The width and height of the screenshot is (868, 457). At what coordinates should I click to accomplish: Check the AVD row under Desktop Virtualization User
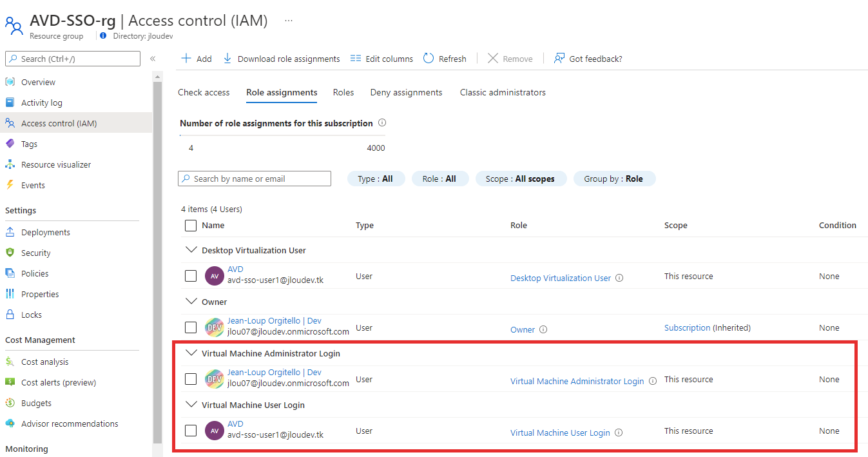(x=191, y=276)
